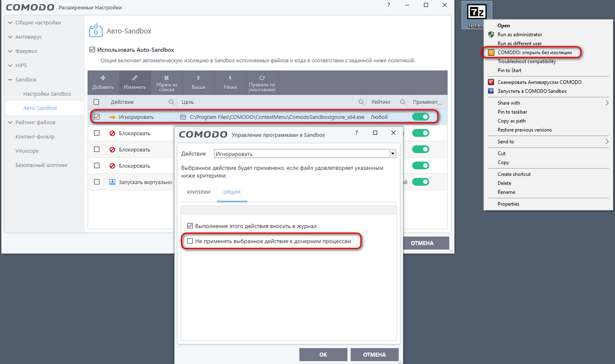The width and height of the screenshot is (615, 364).
Task: Check the Запускать виртуально row checkbox
Action: coord(97,182)
